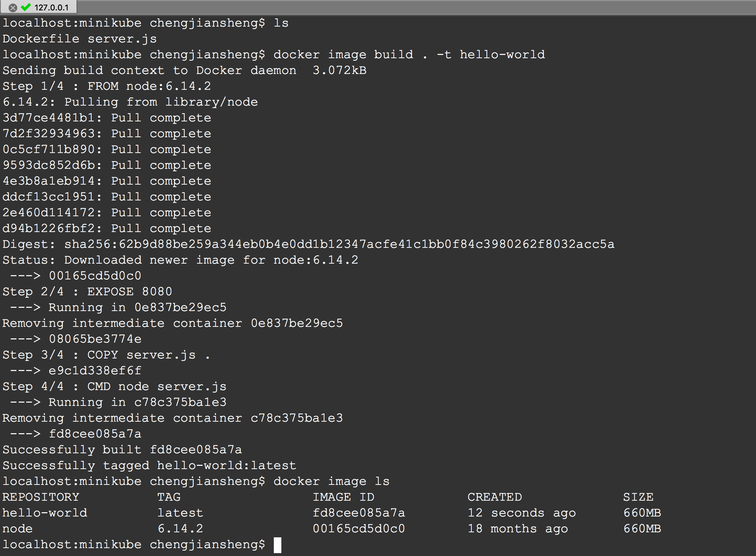Click the IMAGE ID column header
The image size is (756, 556).
tap(343, 497)
